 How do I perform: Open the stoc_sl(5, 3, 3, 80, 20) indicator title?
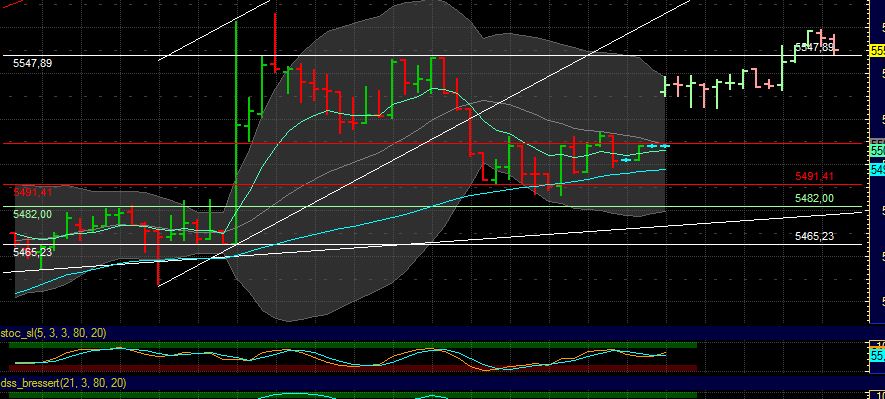coord(53,334)
